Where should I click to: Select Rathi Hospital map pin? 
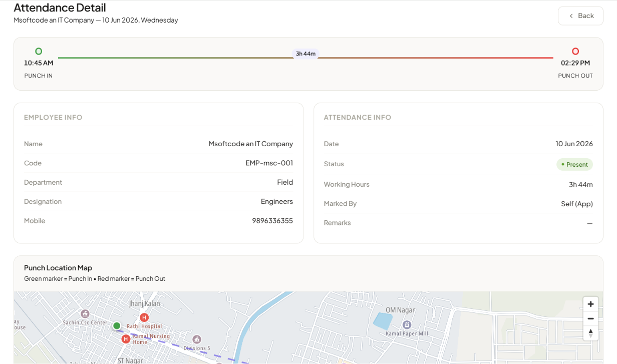pyautogui.click(x=144, y=317)
